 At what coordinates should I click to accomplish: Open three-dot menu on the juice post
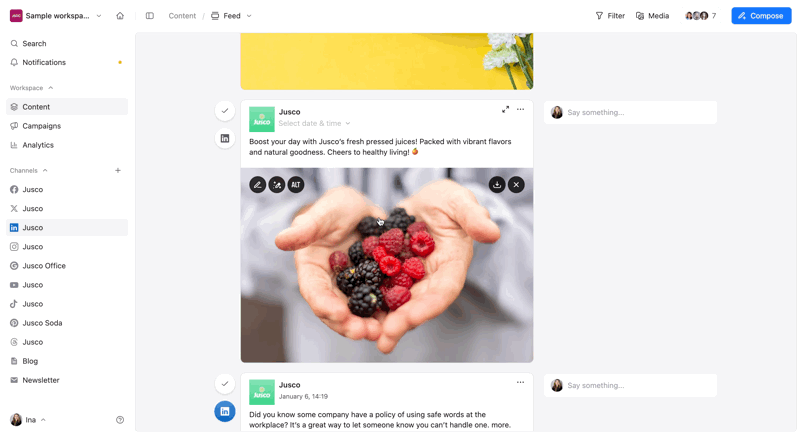(x=520, y=109)
